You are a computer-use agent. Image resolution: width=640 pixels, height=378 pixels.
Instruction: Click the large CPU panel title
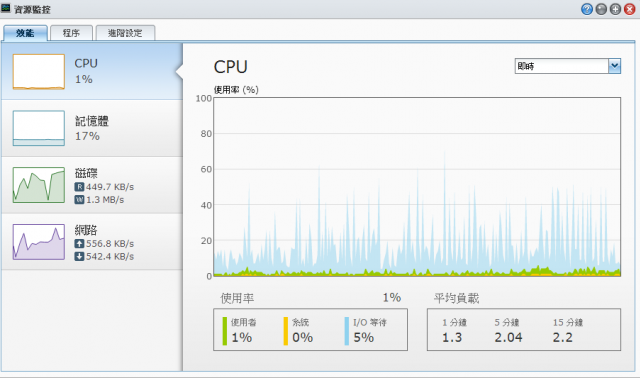231,67
